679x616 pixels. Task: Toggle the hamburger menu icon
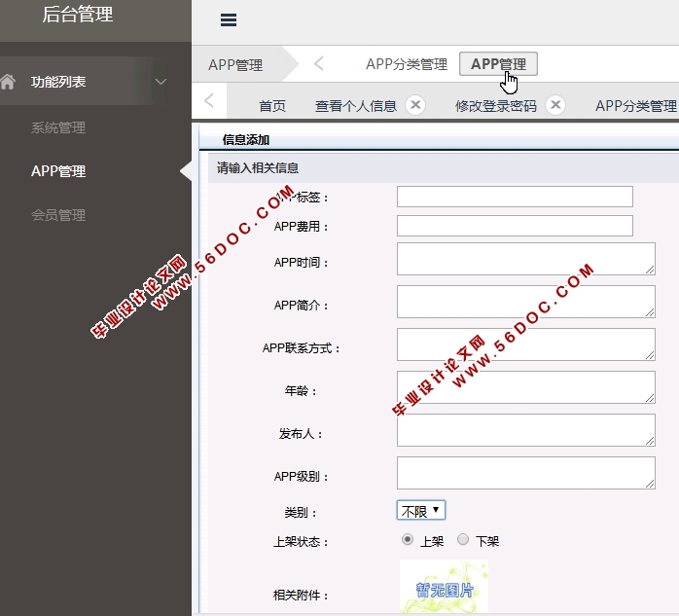click(x=229, y=19)
